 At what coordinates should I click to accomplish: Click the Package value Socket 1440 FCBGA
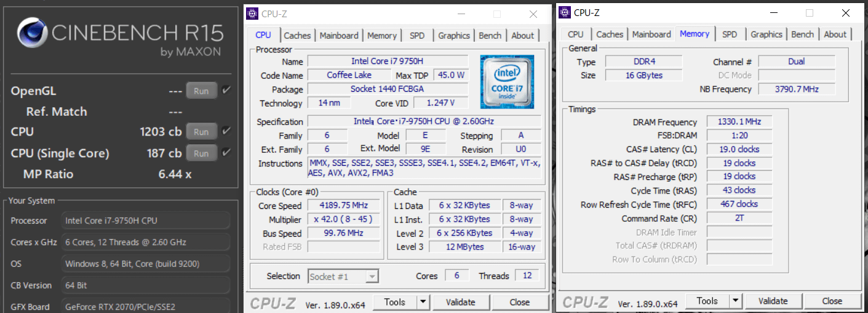click(388, 89)
